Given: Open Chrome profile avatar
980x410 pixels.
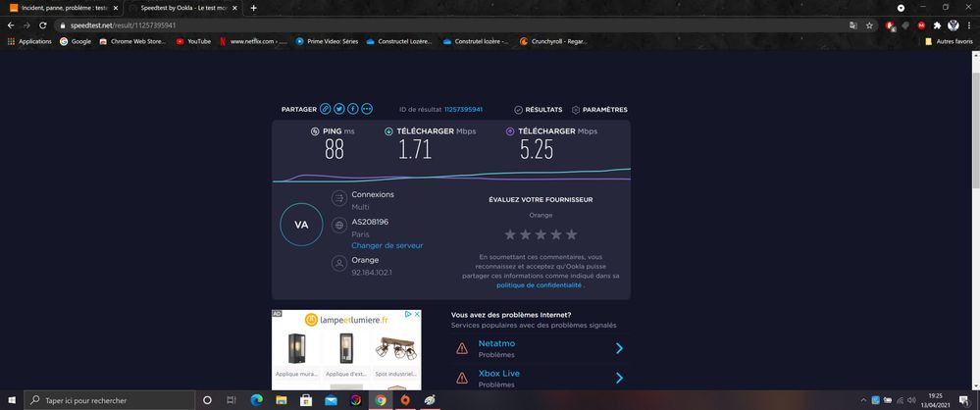Looking at the screenshot, I should (954, 26).
